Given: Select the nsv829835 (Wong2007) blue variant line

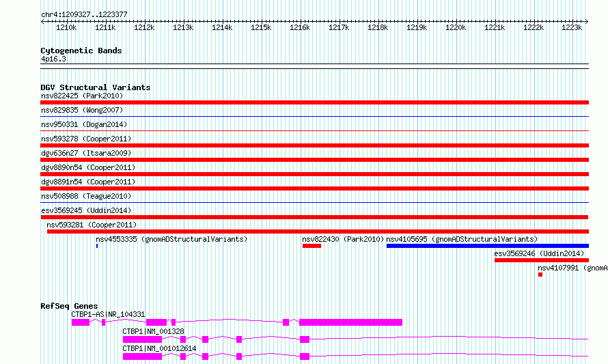Looking at the screenshot, I should pos(314,116).
